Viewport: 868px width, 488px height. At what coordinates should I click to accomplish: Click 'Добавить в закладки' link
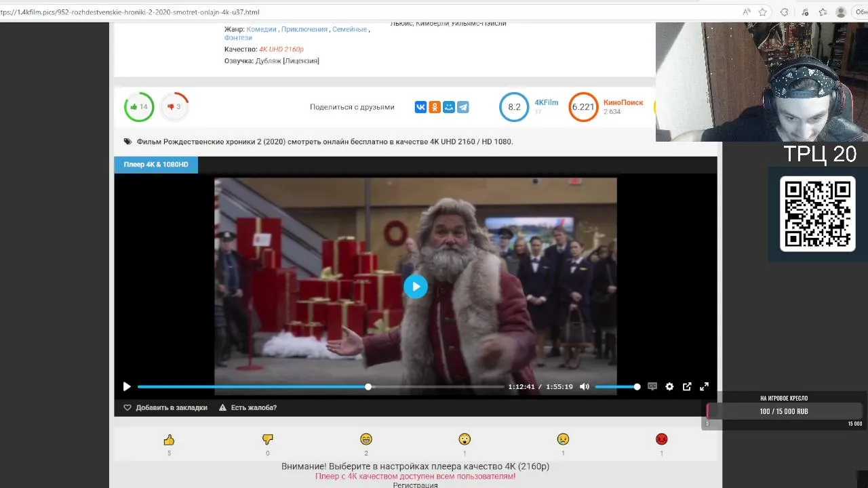coord(165,407)
